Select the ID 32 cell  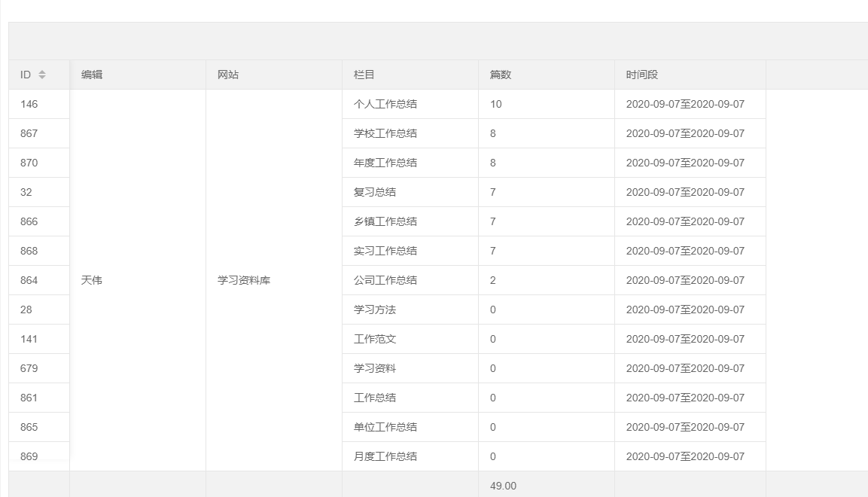pos(26,192)
